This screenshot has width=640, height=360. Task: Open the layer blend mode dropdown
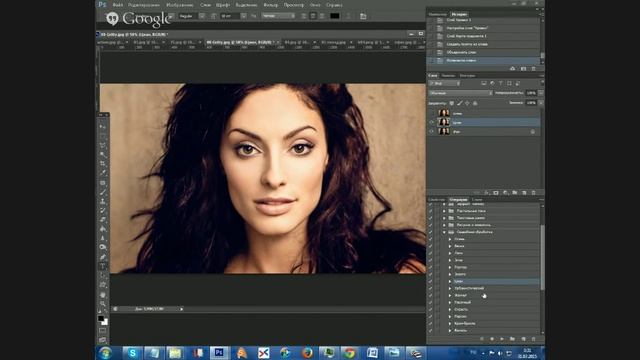[460, 93]
